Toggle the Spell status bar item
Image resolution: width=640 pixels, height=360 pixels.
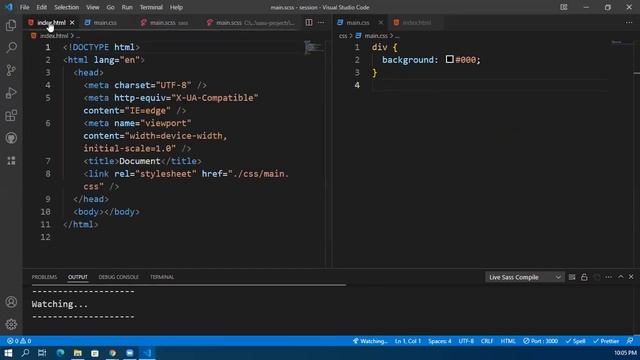[x=576, y=341]
